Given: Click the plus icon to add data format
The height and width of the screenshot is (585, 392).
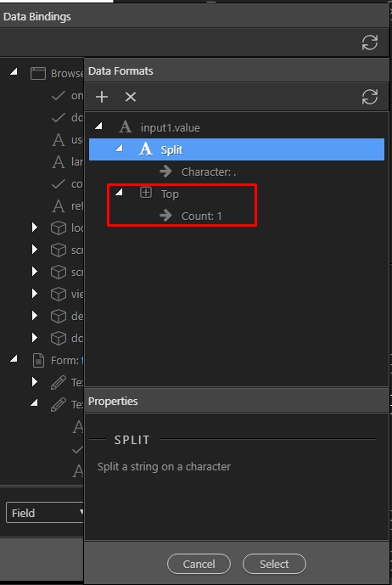Looking at the screenshot, I should [x=102, y=97].
